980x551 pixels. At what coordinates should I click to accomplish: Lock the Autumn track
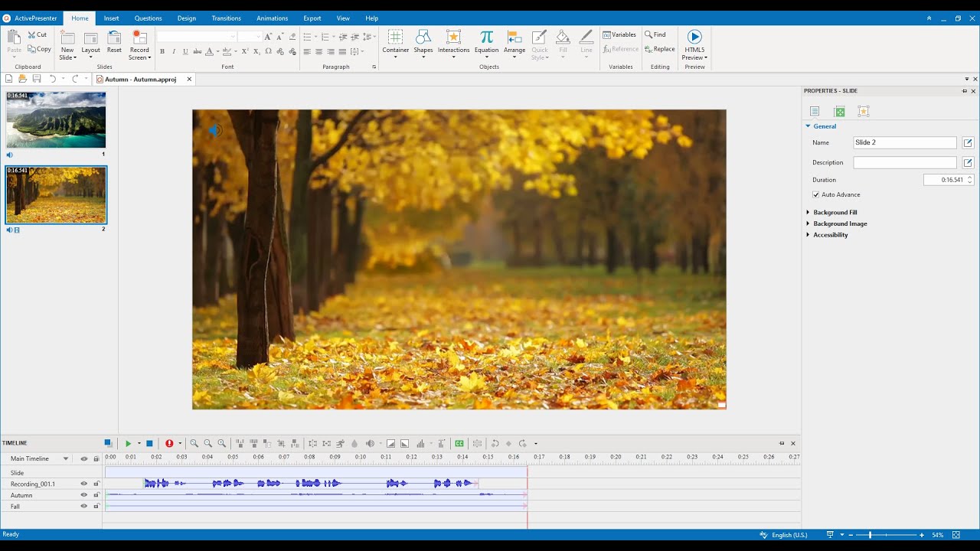tap(96, 495)
